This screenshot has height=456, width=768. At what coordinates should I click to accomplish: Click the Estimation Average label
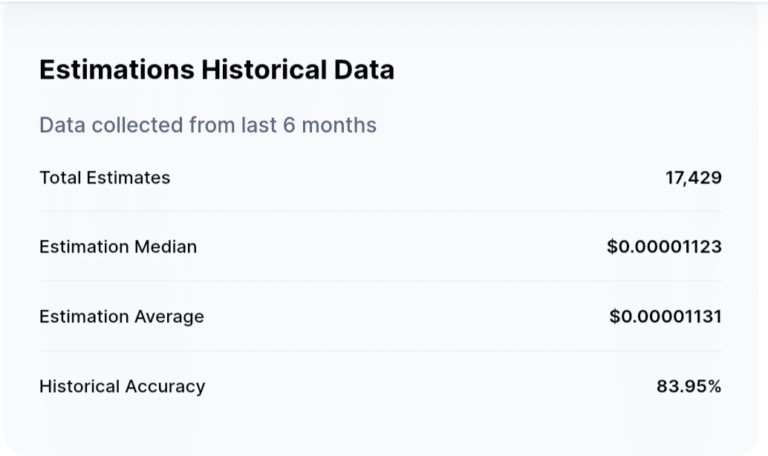(121, 316)
